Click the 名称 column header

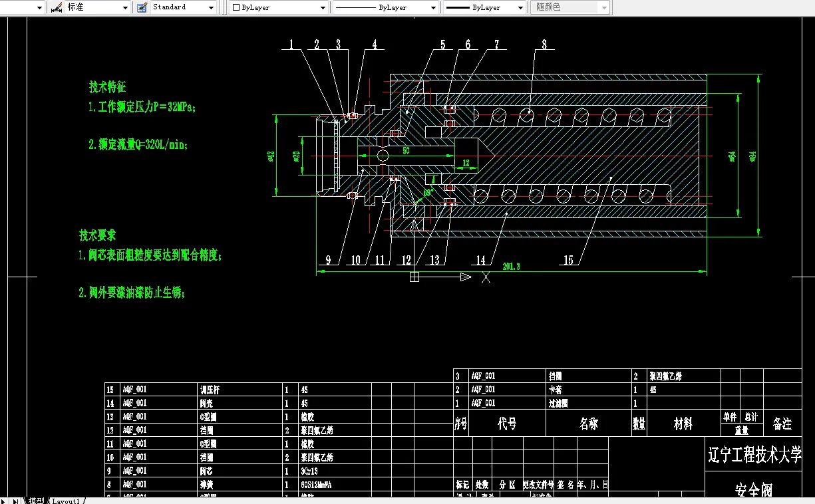589,424
